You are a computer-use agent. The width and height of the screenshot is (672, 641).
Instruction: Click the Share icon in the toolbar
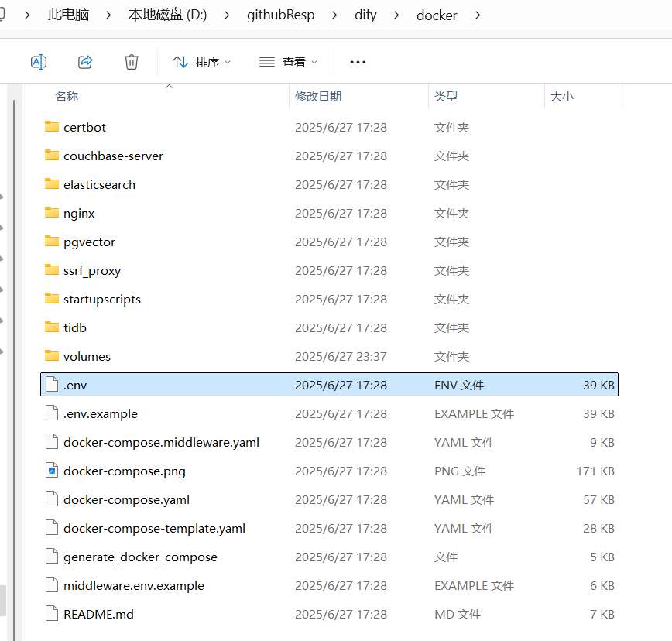(x=85, y=62)
